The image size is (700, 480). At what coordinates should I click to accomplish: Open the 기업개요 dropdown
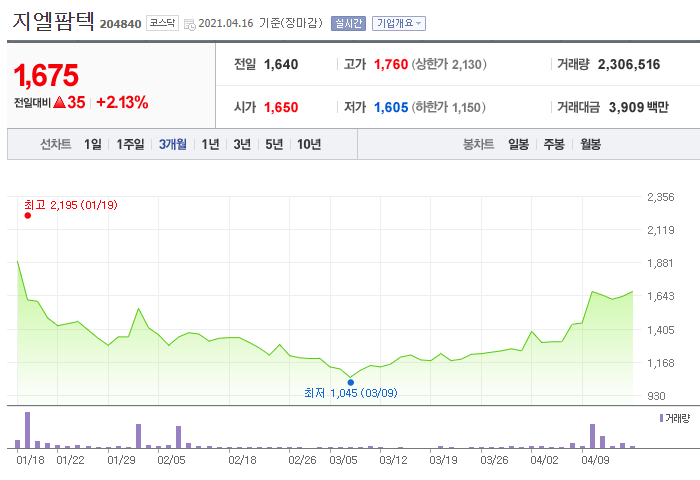(399, 23)
